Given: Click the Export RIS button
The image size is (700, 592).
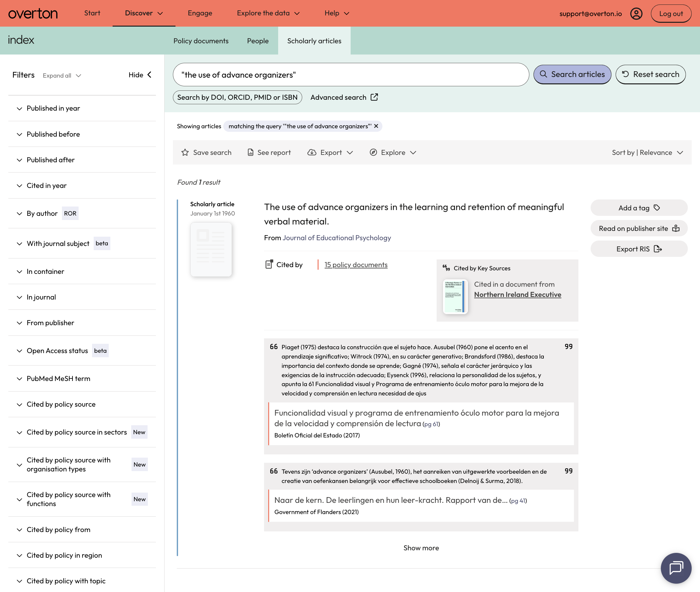Looking at the screenshot, I should [x=639, y=249].
